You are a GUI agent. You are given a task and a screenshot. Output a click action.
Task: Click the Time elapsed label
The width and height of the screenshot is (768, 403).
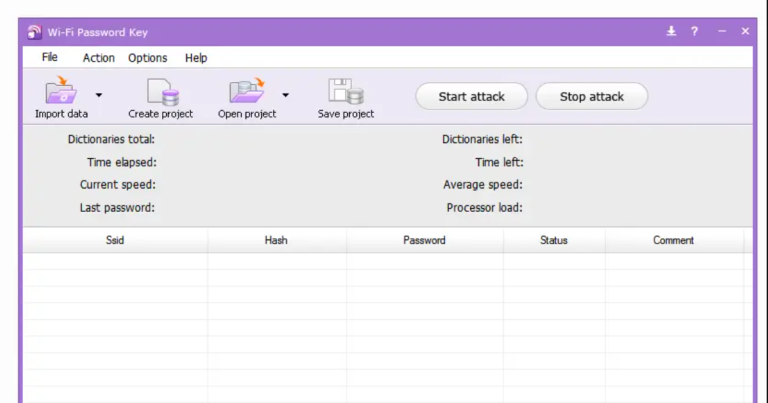pos(122,163)
